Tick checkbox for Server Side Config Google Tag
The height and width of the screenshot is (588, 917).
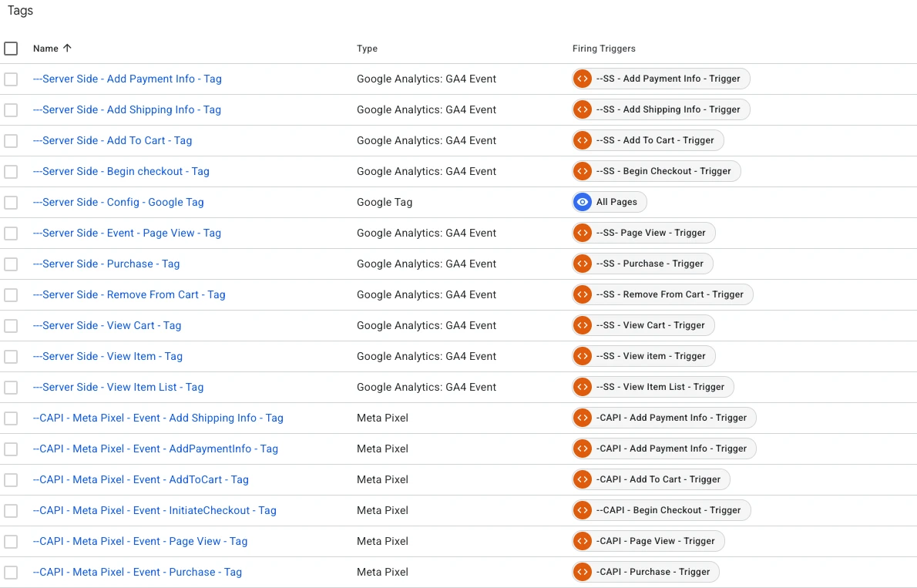click(11, 203)
